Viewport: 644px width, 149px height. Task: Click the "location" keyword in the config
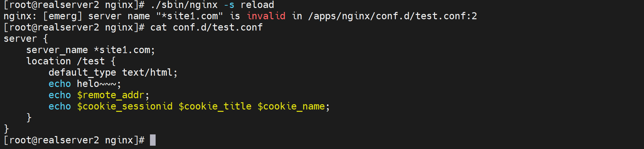coord(48,61)
